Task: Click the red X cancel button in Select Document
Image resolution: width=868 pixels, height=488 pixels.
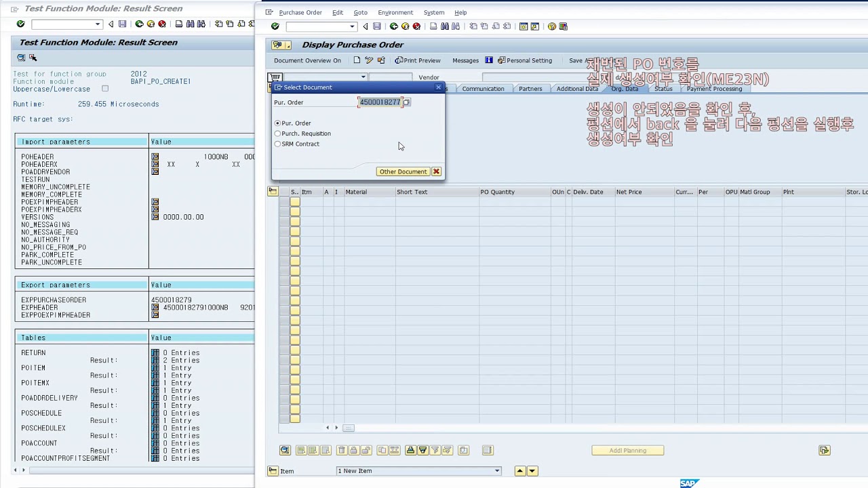Action: coord(436,171)
